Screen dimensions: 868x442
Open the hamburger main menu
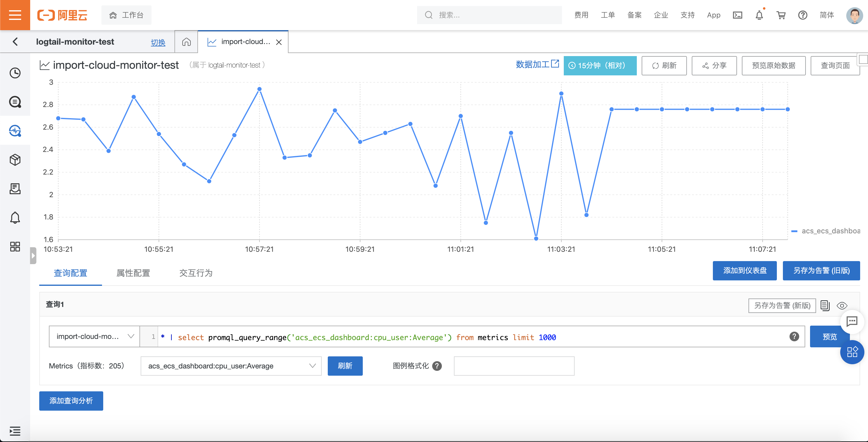(15, 15)
